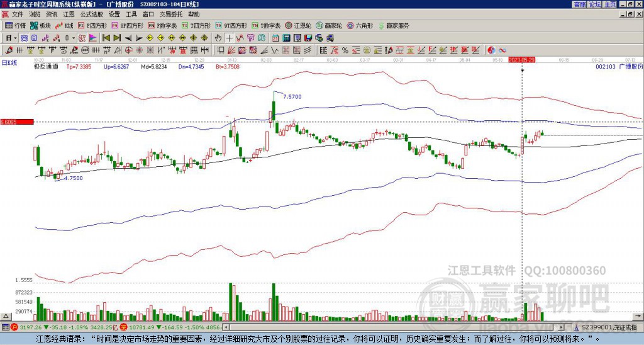Open the 公式选股 menu

tap(92, 14)
